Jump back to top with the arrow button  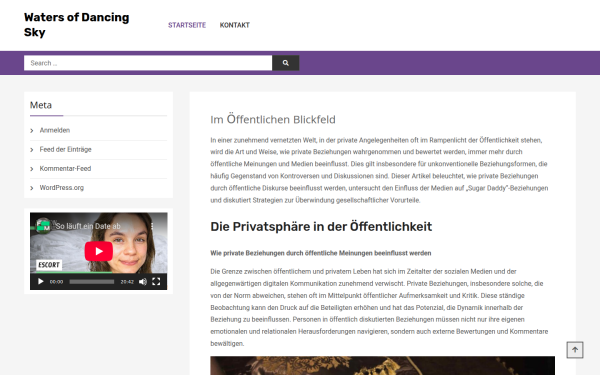pos(575,350)
